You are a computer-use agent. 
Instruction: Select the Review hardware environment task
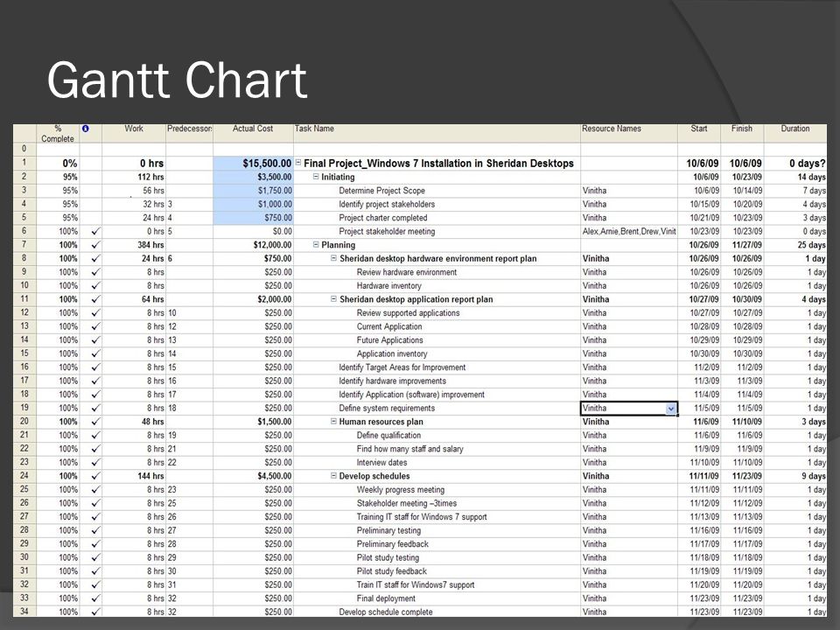pos(407,272)
